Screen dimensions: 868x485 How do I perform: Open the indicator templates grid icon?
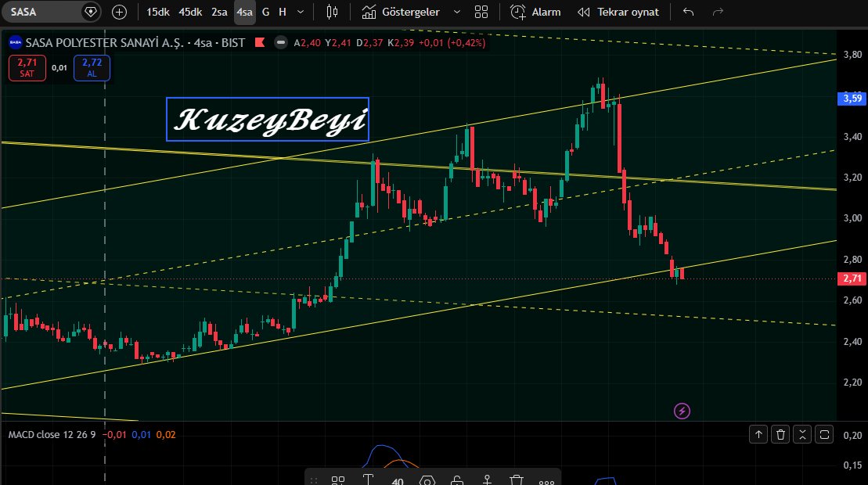481,12
